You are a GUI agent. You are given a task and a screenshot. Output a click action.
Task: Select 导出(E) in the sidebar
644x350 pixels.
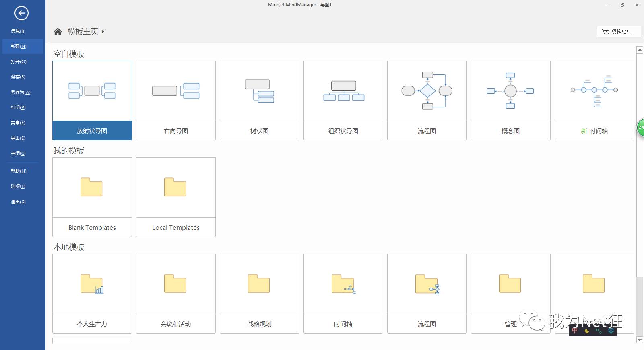coord(18,138)
